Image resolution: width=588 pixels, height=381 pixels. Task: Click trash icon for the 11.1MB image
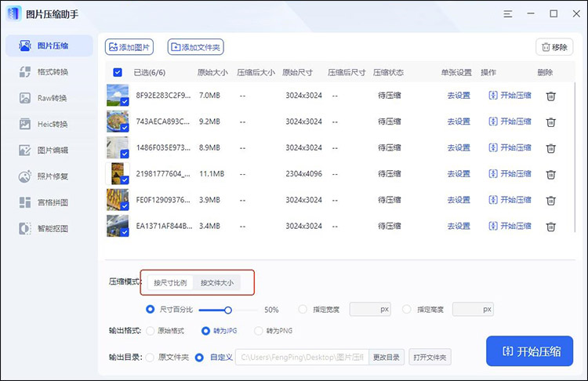tap(551, 173)
